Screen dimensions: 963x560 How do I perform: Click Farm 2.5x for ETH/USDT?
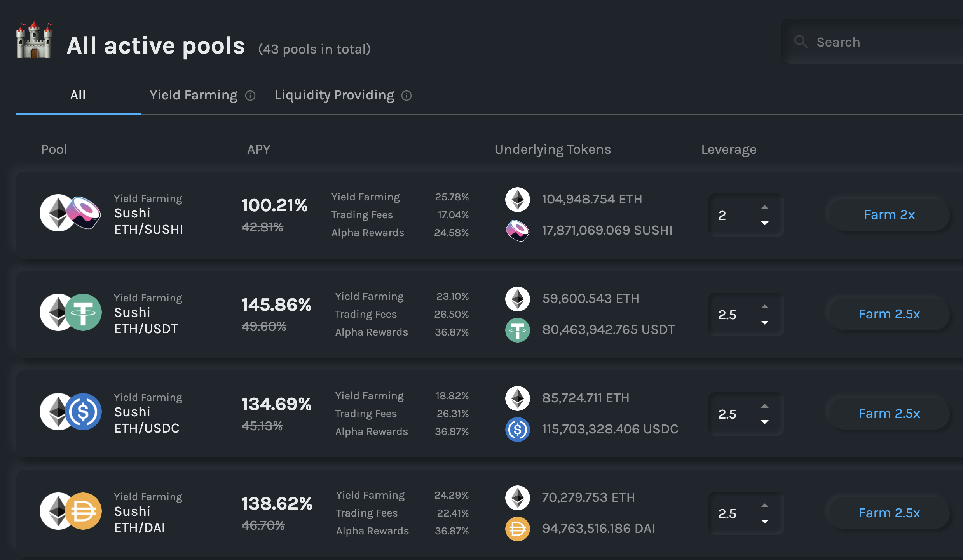pos(889,314)
